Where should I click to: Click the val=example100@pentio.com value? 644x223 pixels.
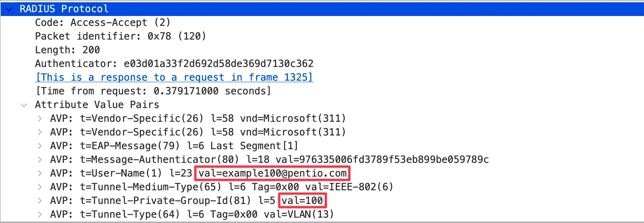click(x=272, y=174)
